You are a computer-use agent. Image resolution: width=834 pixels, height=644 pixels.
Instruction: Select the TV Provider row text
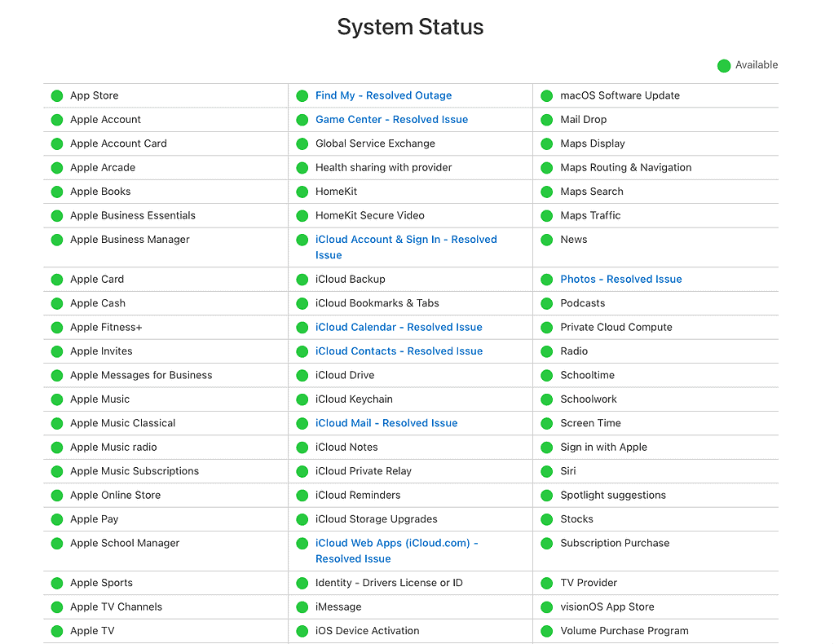(x=589, y=583)
